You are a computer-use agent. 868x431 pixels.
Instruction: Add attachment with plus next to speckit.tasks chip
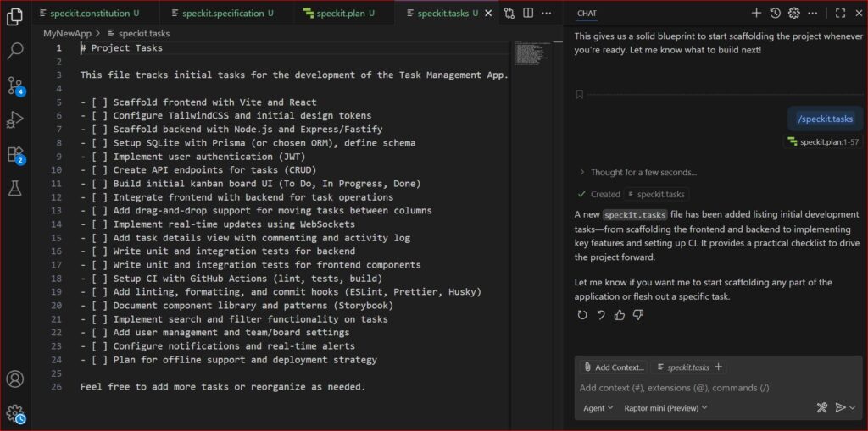tap(719, 367)
